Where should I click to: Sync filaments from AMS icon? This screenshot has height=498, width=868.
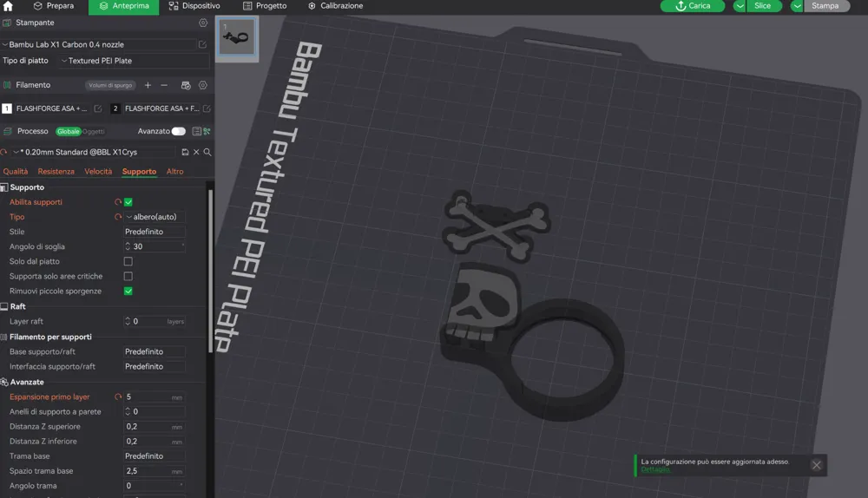(x=186, y=85)
